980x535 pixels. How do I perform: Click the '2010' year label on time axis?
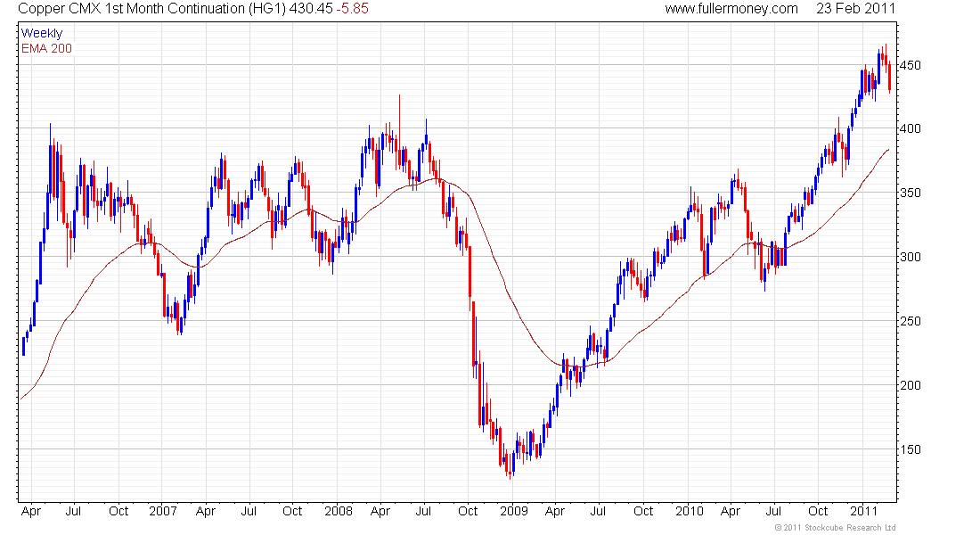click(x=690, y=511)
